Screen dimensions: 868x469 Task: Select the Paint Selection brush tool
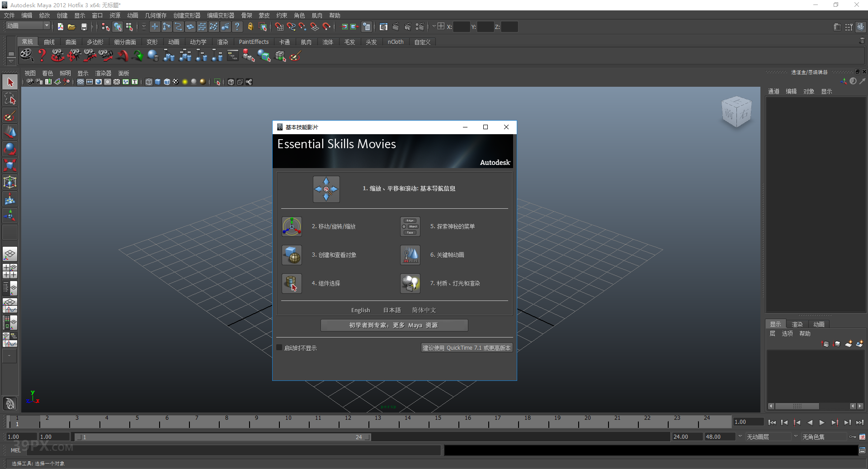pyautogui.click(x=10, y=116)
